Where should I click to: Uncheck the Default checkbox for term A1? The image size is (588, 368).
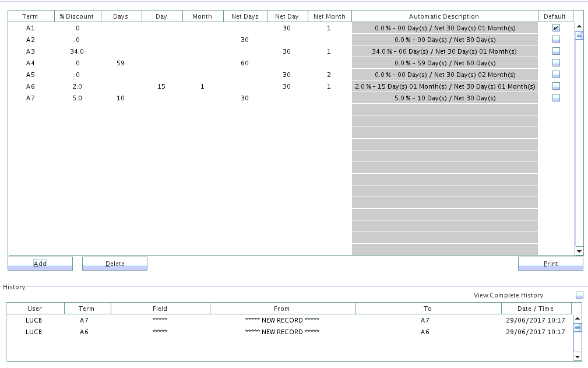[x=556, y=28]
